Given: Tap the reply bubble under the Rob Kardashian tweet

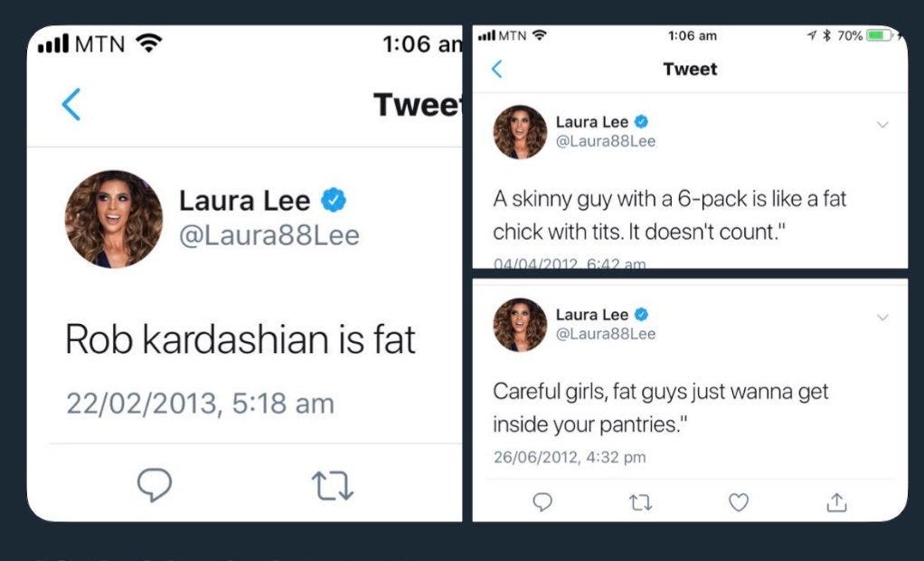Looking at the screenshot, I should pos(155,486).
